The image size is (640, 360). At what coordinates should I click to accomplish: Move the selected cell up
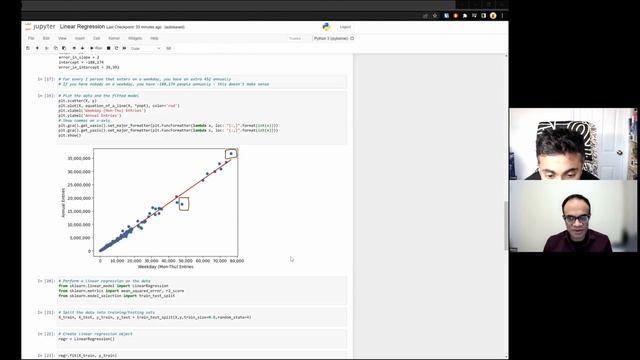click(x=74, y=48)
